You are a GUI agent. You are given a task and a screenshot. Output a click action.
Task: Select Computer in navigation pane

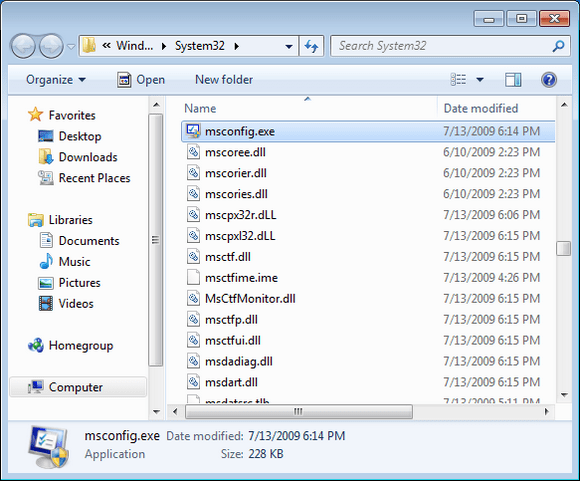pyautogui.click(x=78, y=387)
